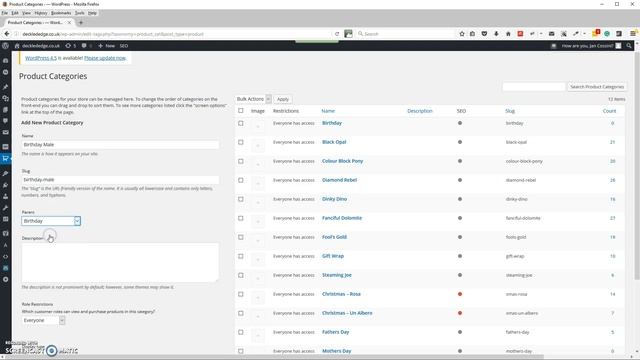The image size is (640, 360).
Task: Open a new Firefox tab
Action: [x=81, y=23]
